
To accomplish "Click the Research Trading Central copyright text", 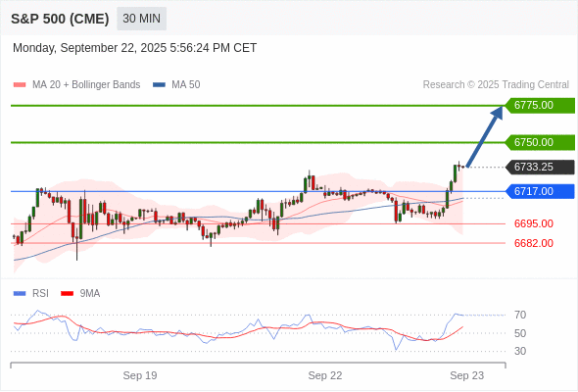I will click(x=496, y=85).
